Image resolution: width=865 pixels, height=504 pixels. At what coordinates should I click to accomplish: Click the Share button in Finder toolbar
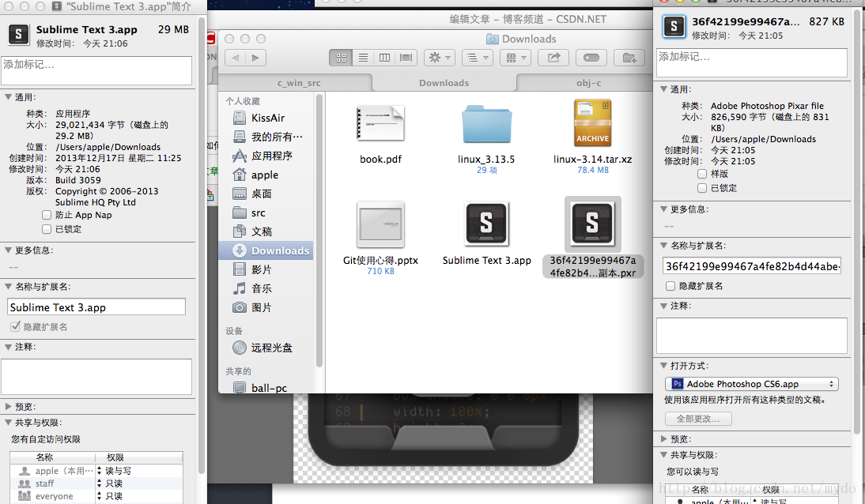(553, 58)
